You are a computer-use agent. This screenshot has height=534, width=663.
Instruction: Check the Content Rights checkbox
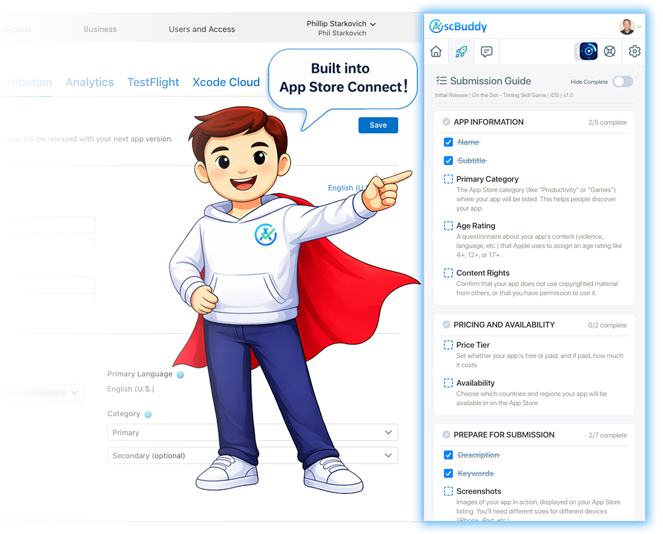pyautogui.click(x=448, y=273)
